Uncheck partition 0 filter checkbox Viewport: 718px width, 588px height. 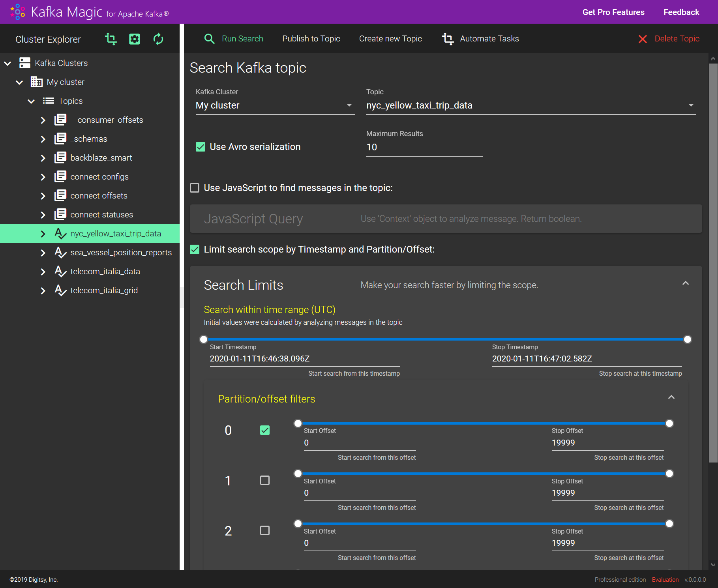pos(265,430)
